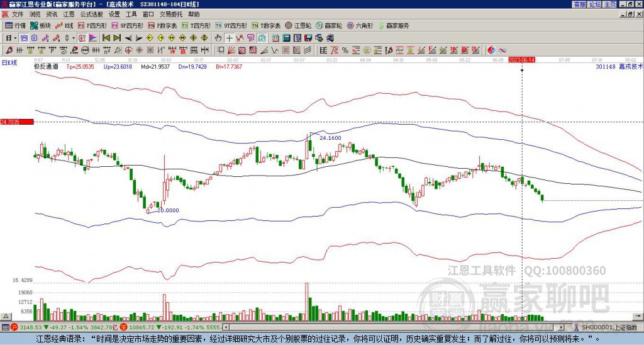
Task: Open the 9T四方形 tool
Action: (x=231, y=25)
